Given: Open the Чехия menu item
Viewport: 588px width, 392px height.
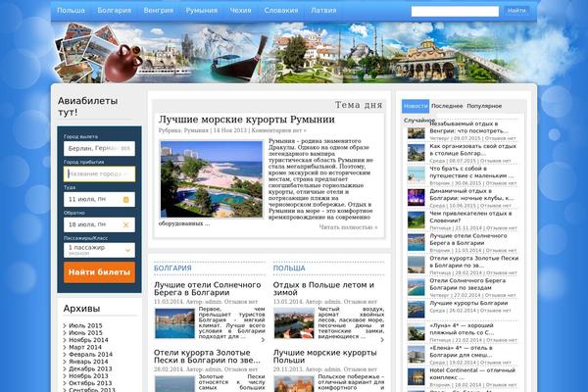Looking at the screenshot, I should [x=240, y=11].
